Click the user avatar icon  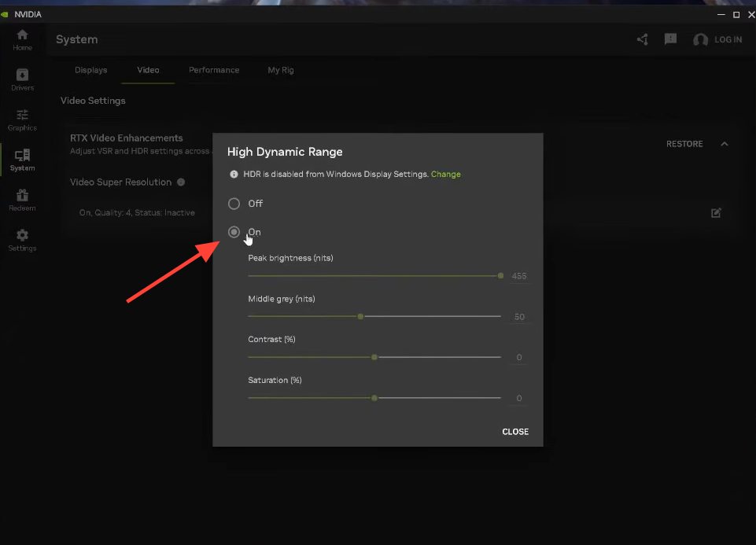(x=700, y=39)
